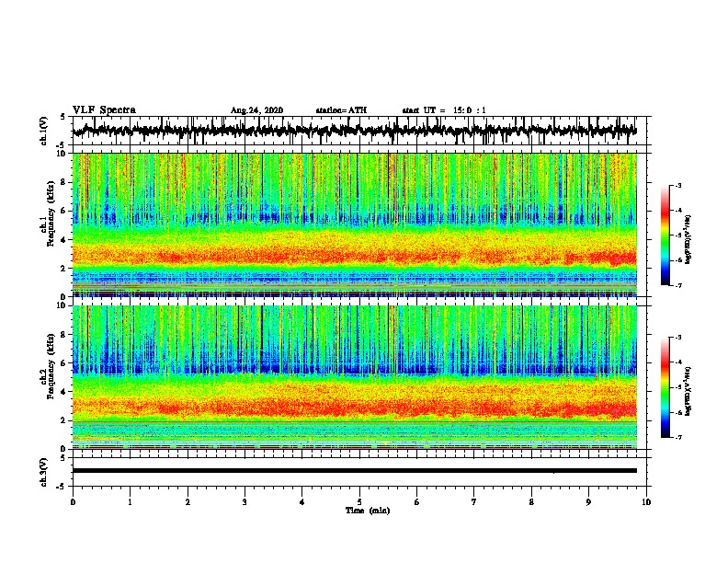Click the ch.2 'Frequency (kHz)' axis label
728x563 pixels.
point(51,366)
